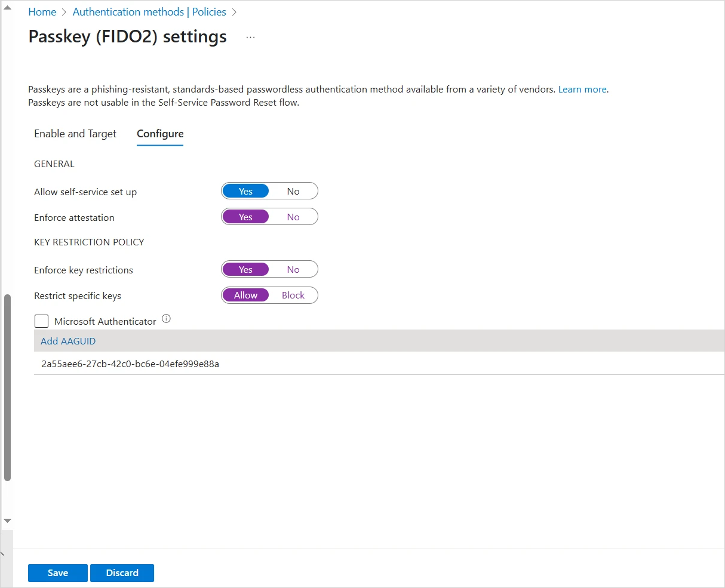Set Enforce key restrictions to No

coord(293,270)
